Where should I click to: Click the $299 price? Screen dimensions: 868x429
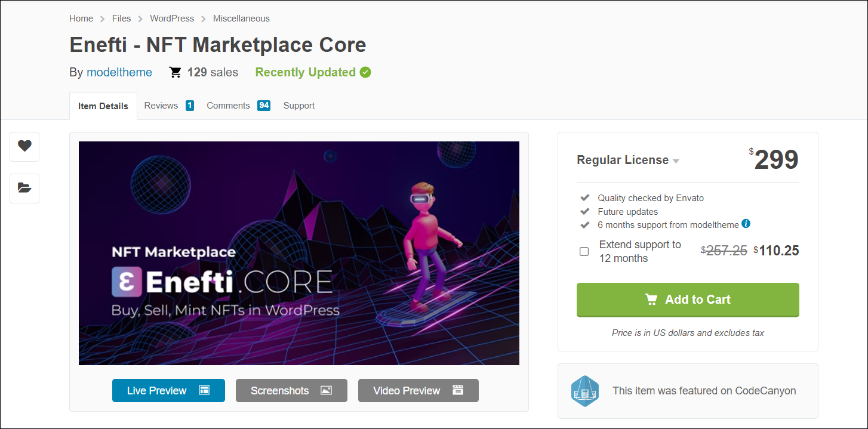pos(774,159)
